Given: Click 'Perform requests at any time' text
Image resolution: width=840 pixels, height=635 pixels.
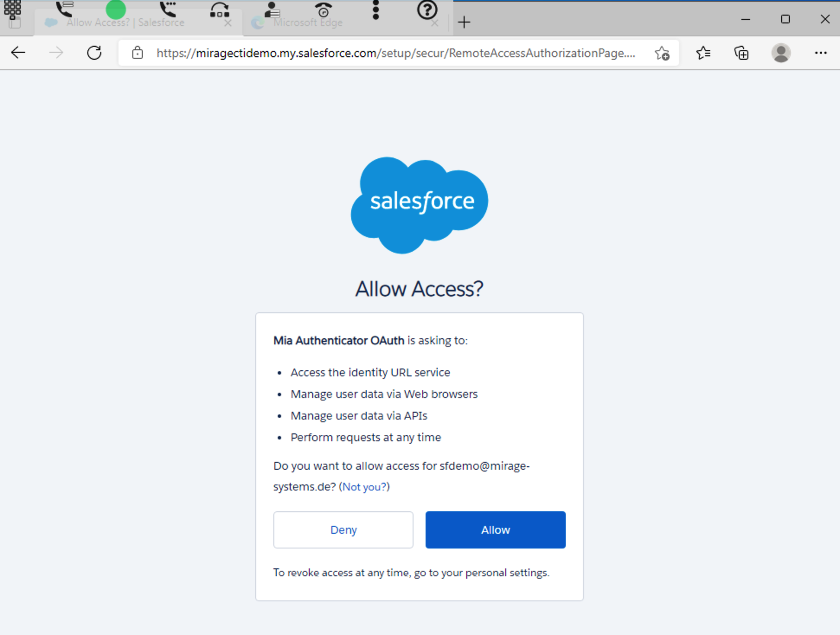Looking at the screenshot, I should coord(366,437).
